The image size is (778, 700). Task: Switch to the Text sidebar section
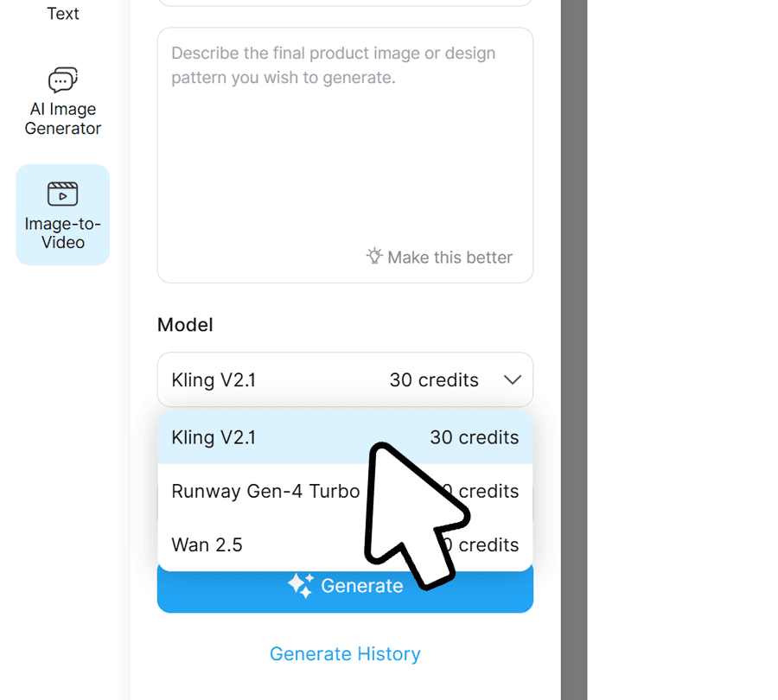pos(63,14)
